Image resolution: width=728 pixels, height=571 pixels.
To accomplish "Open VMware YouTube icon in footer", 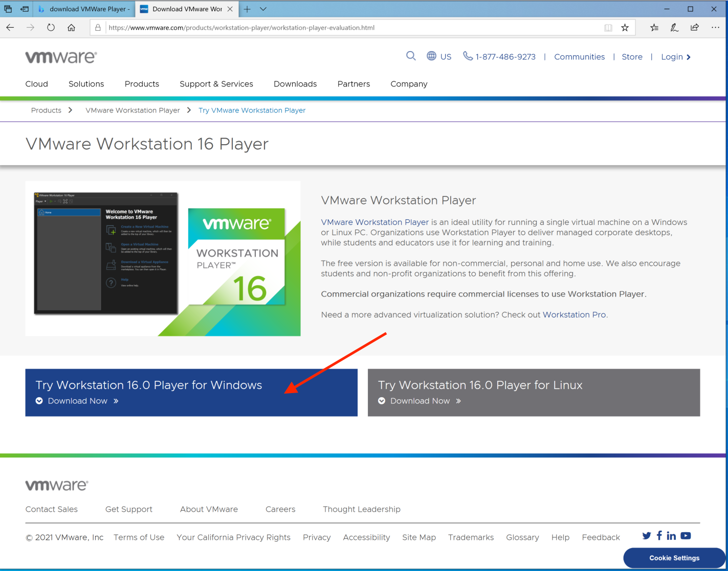I will tap(686, 536).
